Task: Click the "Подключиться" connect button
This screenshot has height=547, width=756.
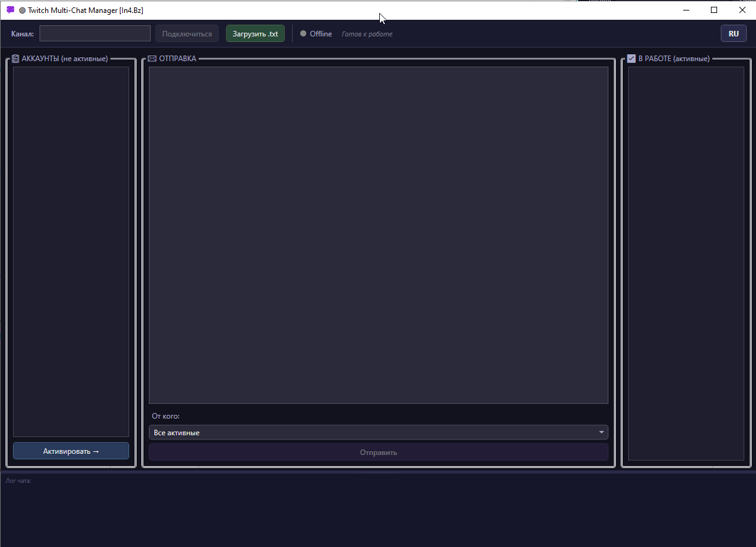Action: pos(187,34)
